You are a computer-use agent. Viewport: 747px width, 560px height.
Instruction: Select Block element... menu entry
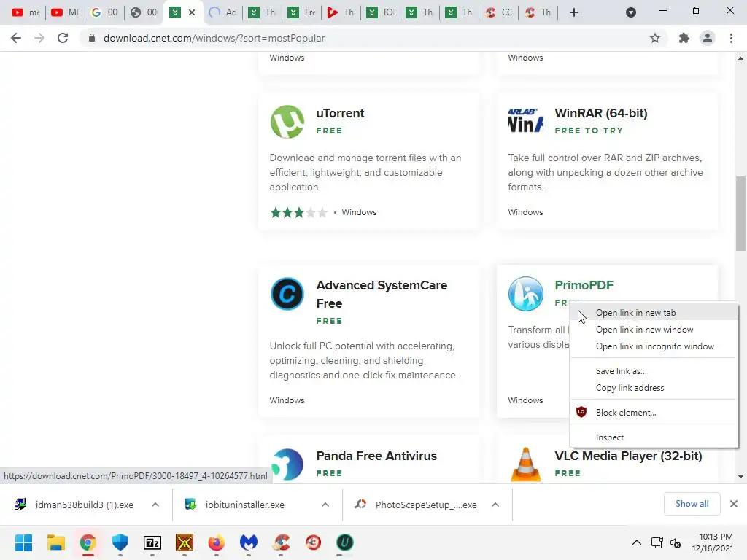coord(654,413)
